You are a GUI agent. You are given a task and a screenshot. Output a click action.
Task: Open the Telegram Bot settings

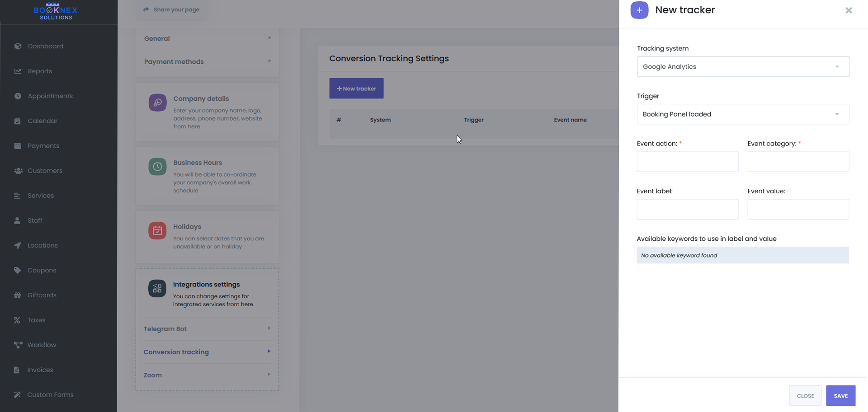(207, 329)
